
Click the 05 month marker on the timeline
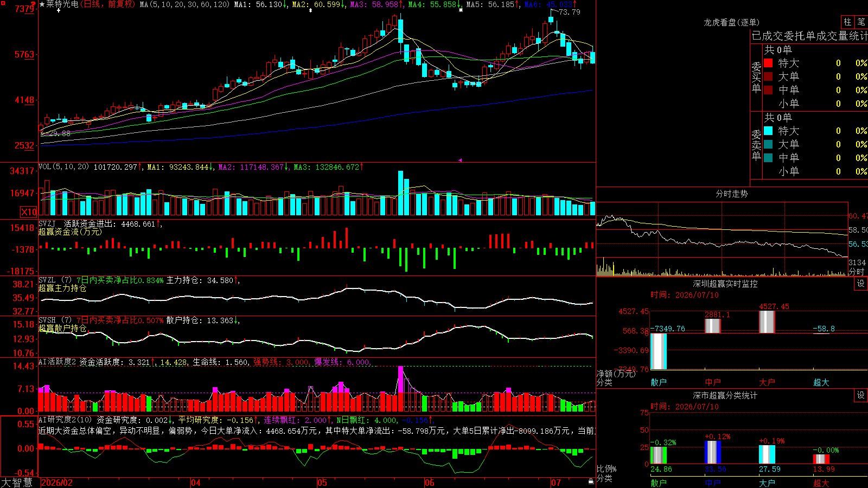322,483
